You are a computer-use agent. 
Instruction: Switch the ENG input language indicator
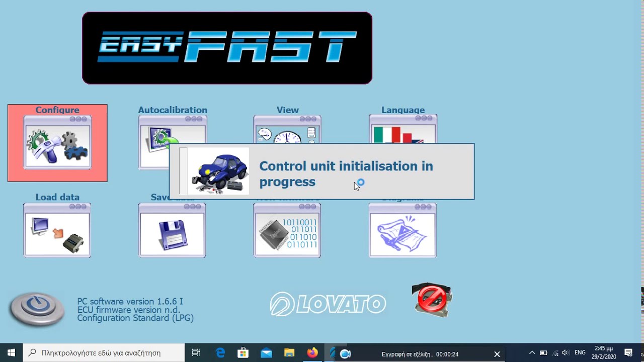click(580, 353)
